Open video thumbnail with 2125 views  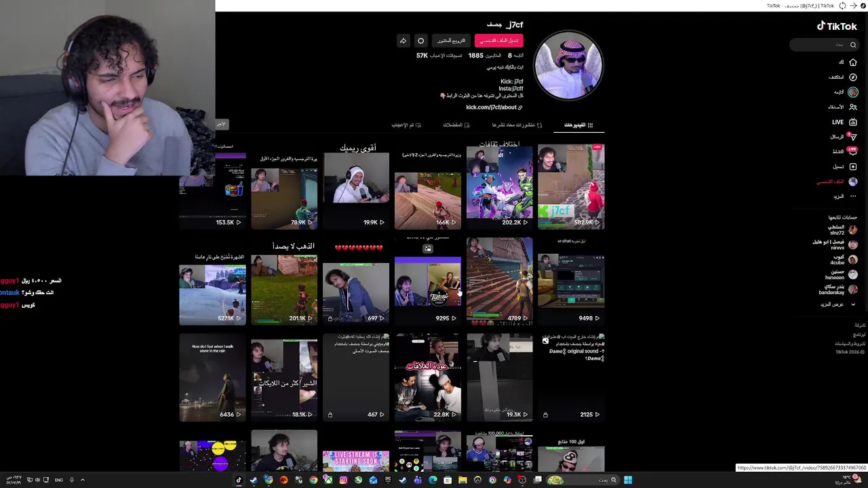click(571, 378)
